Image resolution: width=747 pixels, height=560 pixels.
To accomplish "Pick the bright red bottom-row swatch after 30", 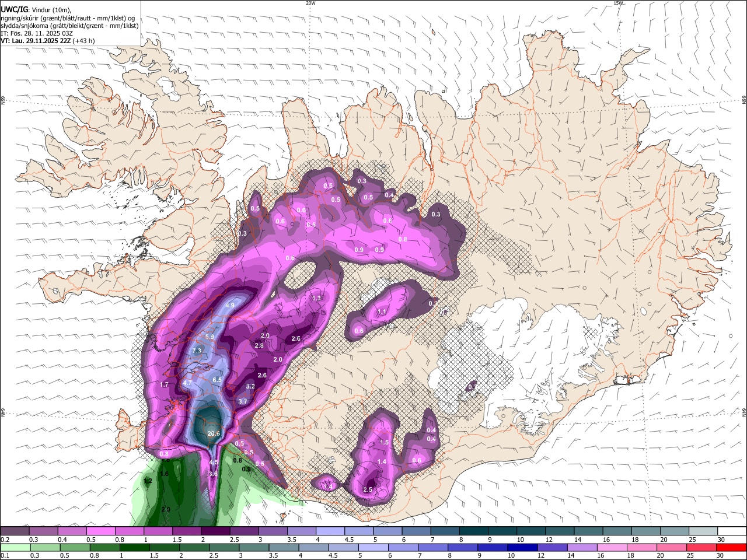I will 732,547.
